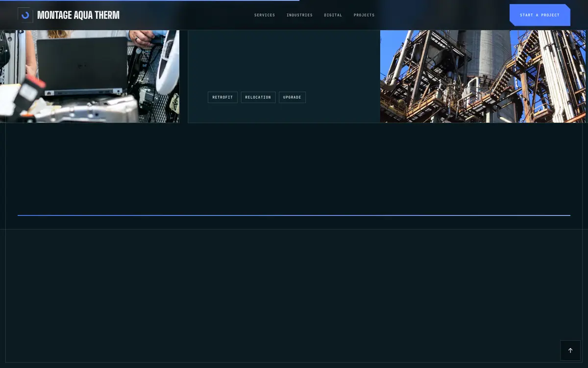
Task: Go to the Industries nav link
Action: 299,15
